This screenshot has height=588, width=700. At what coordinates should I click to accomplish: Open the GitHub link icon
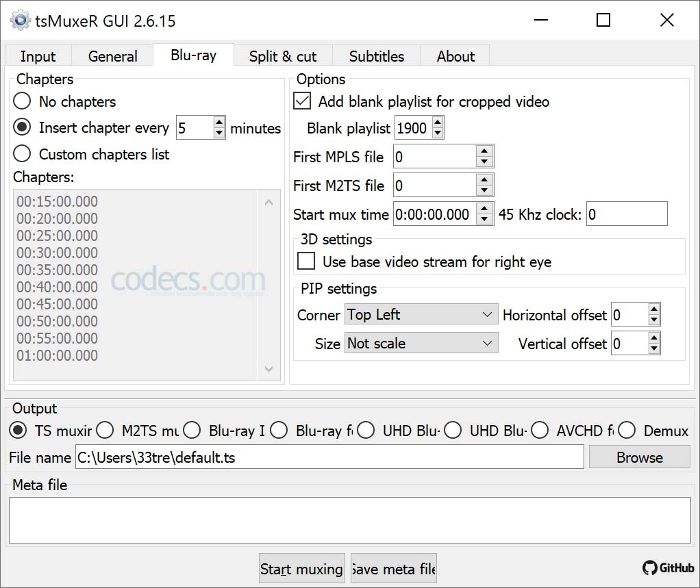click(x=668, y=567)
